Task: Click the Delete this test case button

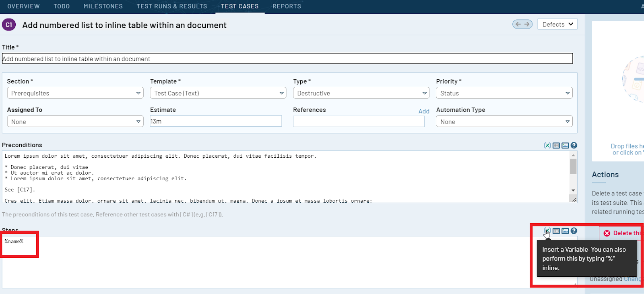Action: [622, 233]
